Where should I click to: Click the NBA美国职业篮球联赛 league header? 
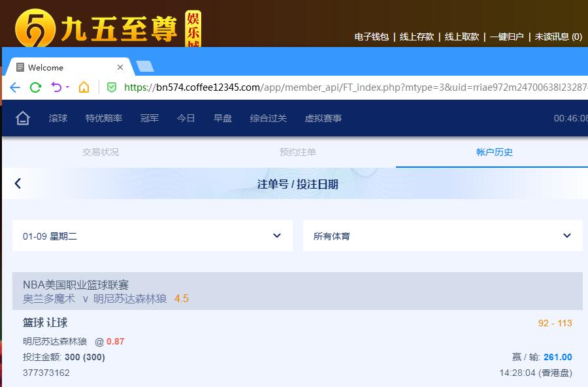76,285
